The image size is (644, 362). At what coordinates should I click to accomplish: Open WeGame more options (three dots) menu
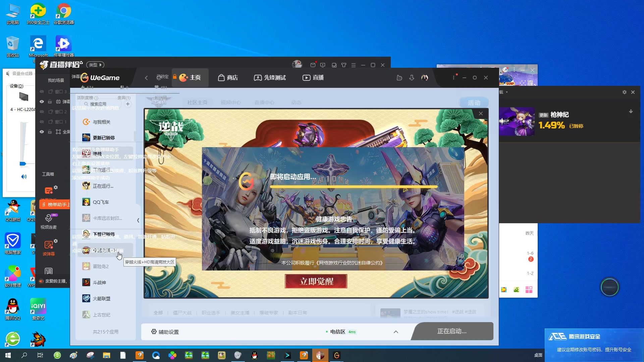[x=453, y=77]
